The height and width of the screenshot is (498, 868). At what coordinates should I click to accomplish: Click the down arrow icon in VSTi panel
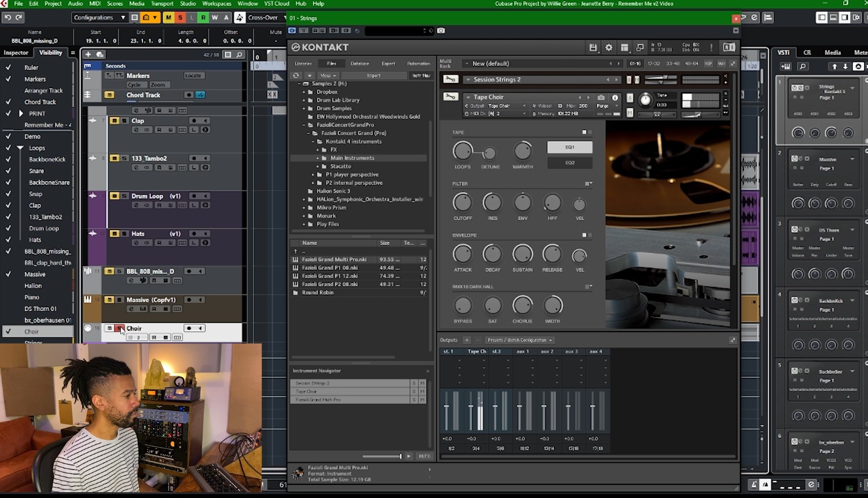(x=846, y=67)
